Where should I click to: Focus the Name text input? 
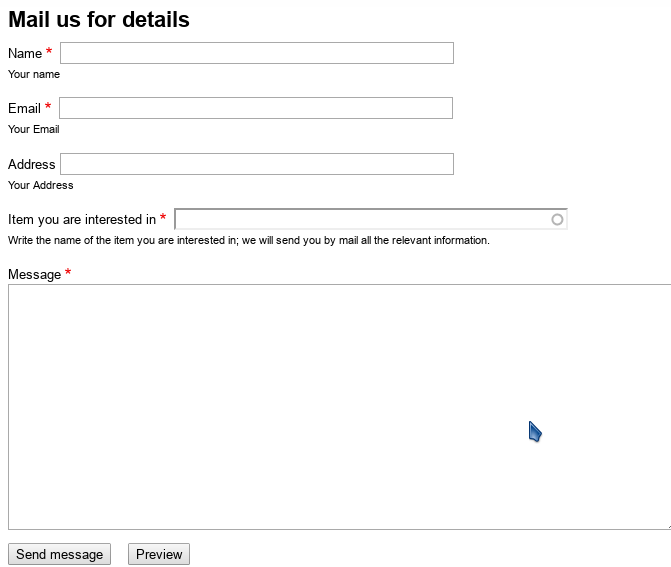pos(257,53)
